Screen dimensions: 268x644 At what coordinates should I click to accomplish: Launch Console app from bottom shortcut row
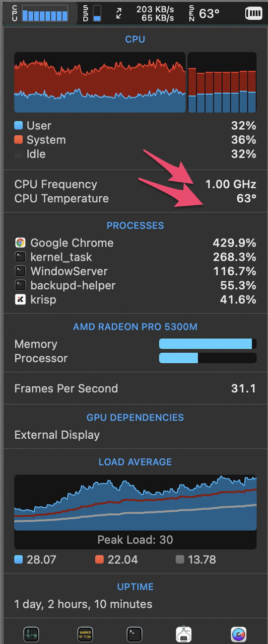[x=84, y=634]
